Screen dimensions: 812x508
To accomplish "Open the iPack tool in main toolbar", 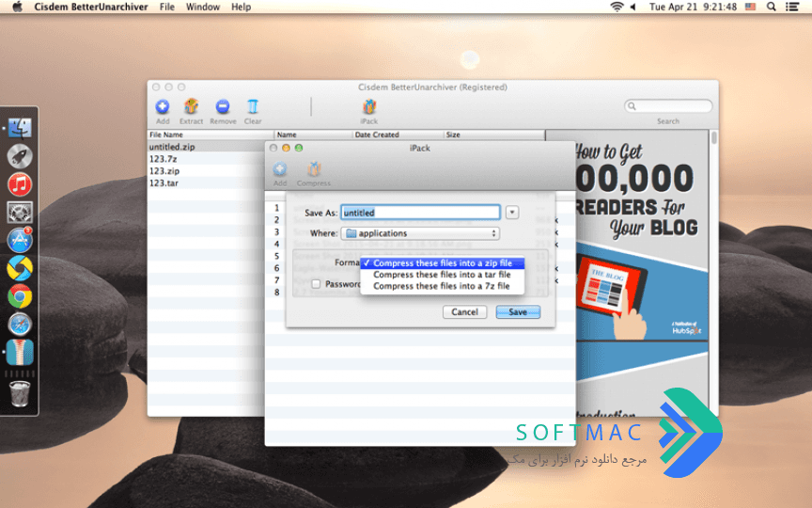I will [368, 107].
